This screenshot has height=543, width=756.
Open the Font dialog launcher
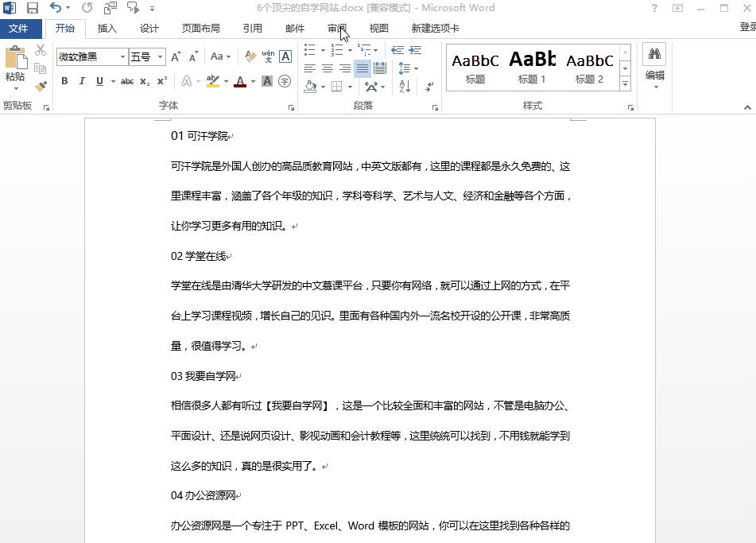point(291,107)
